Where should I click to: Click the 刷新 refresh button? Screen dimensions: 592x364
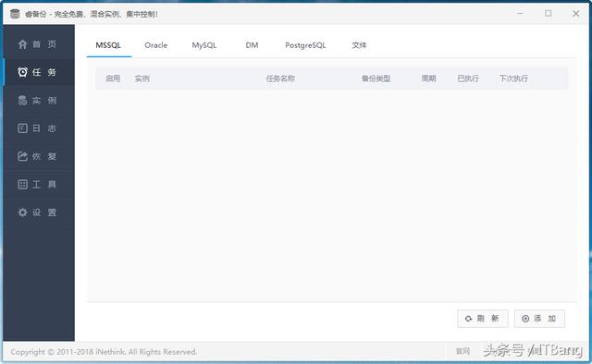coord(483,319)
